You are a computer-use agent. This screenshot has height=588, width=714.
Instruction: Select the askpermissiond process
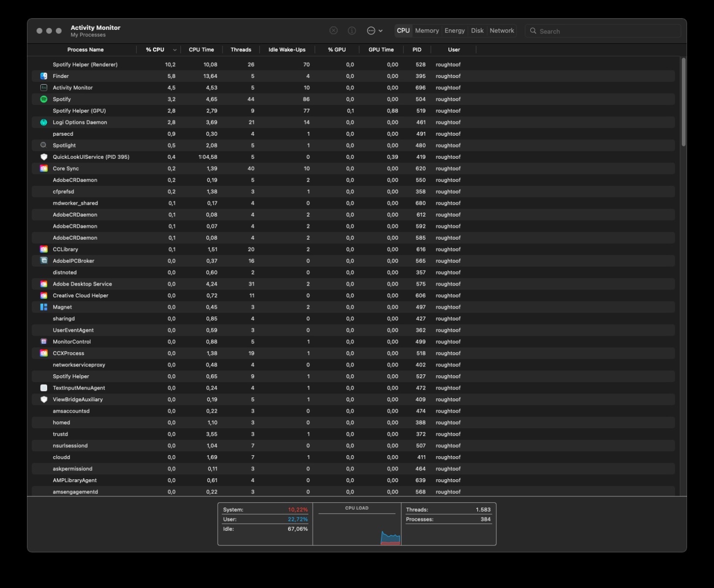pyautogui.click(x=353, y=469)
